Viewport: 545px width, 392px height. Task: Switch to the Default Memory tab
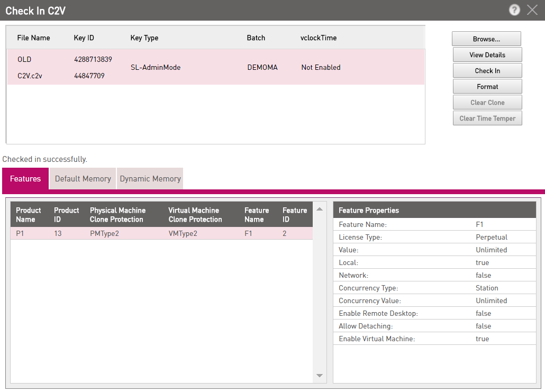[83, 179]
